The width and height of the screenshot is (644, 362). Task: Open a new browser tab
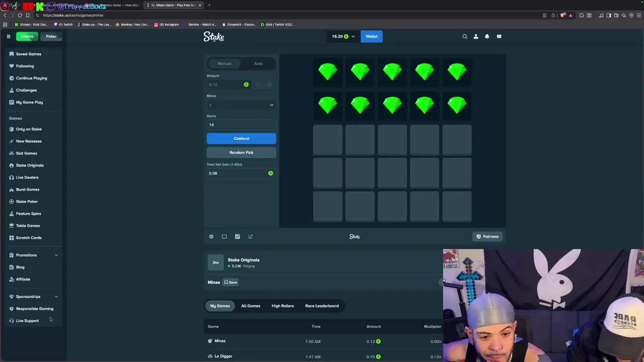click(x=209, y=5)
